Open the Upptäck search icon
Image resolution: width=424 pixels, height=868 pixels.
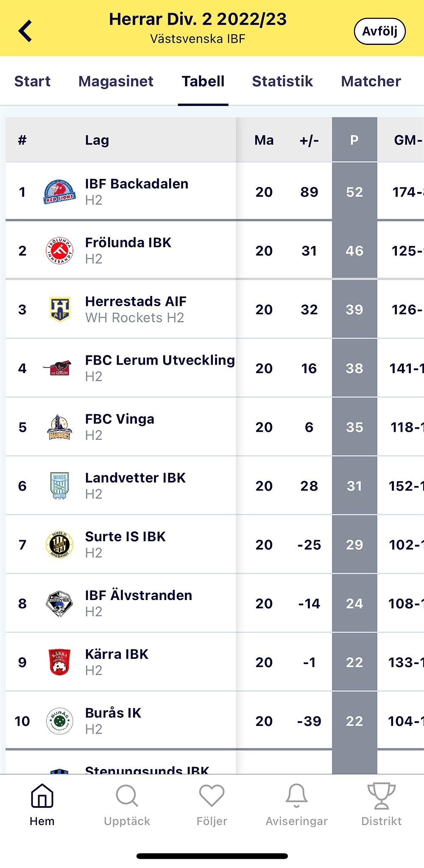pyautogui.click(x=127, y=795)
